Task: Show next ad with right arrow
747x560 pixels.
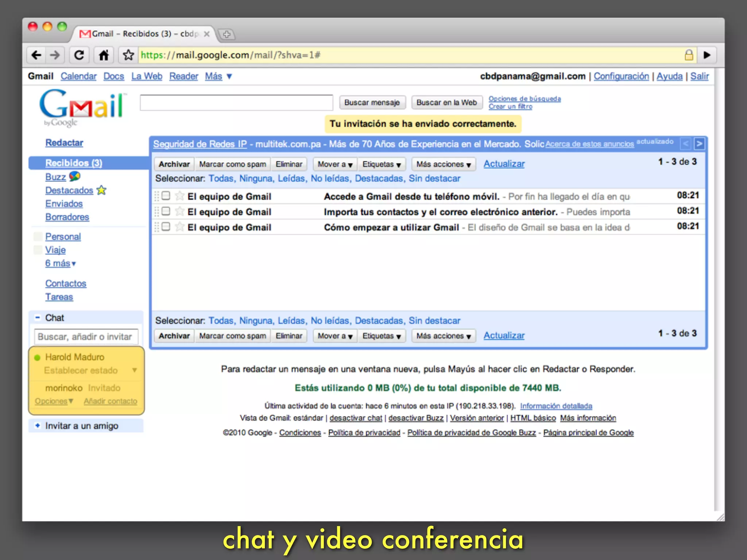Action: pos(699,144)
